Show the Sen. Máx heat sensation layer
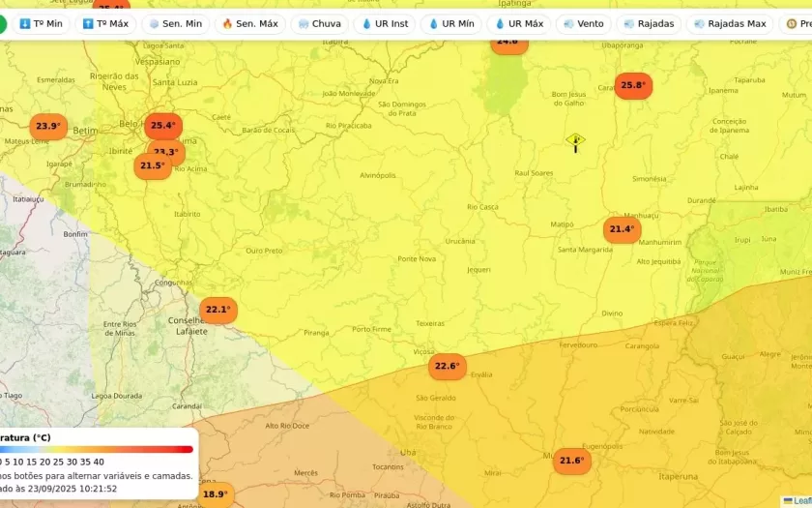 pyautogui.click(x=249, y=24)
